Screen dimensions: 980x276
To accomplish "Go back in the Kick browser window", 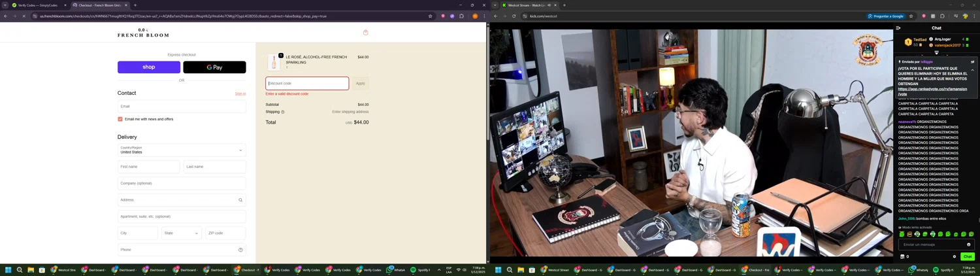I will 495,16.
